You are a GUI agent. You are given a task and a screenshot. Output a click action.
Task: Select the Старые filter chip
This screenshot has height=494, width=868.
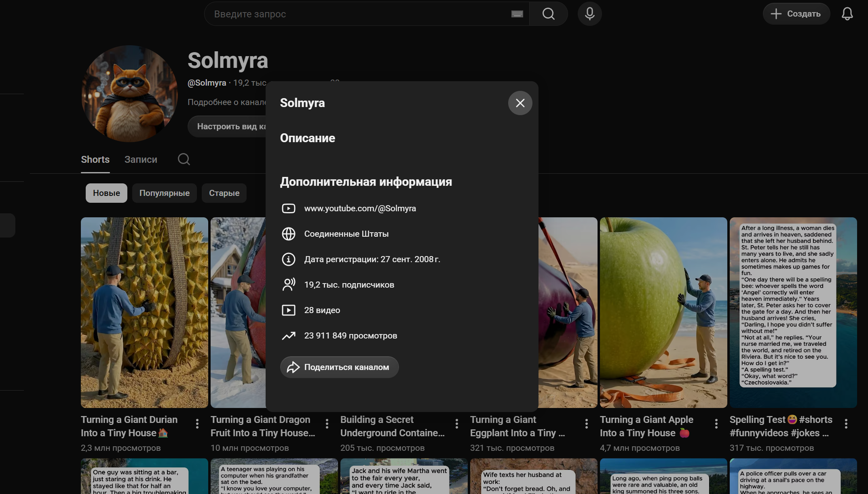pyautogui.click(x=224, y=193)
